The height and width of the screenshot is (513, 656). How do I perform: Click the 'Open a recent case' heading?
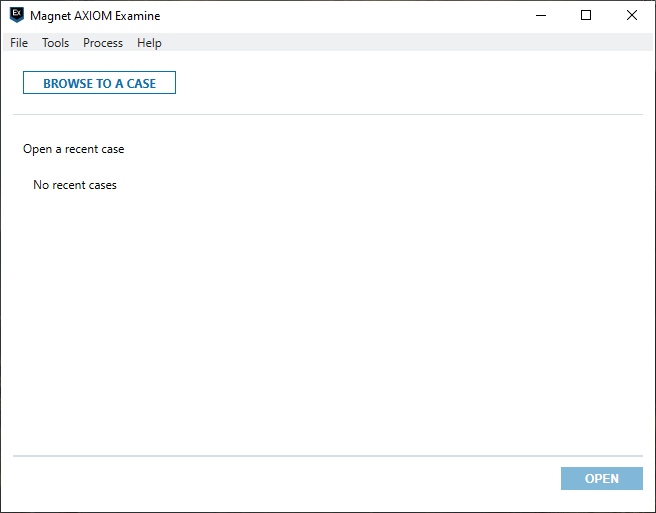pos(74,149)
